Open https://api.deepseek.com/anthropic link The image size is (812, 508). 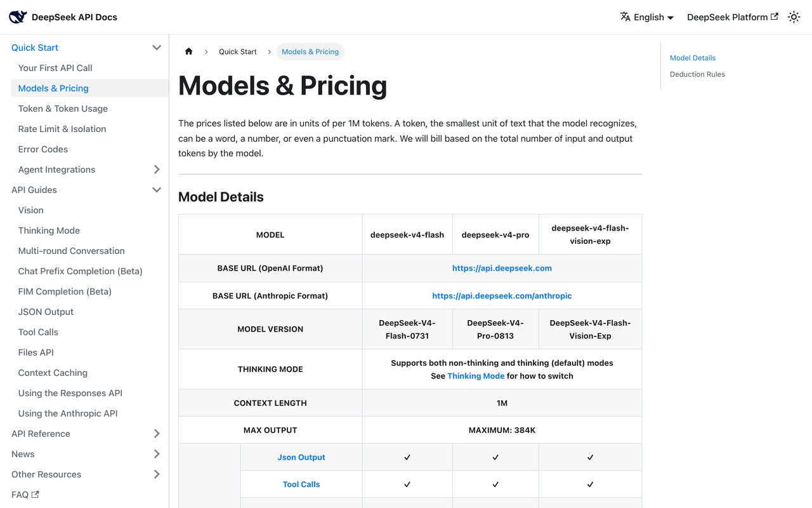pos(502,295)
